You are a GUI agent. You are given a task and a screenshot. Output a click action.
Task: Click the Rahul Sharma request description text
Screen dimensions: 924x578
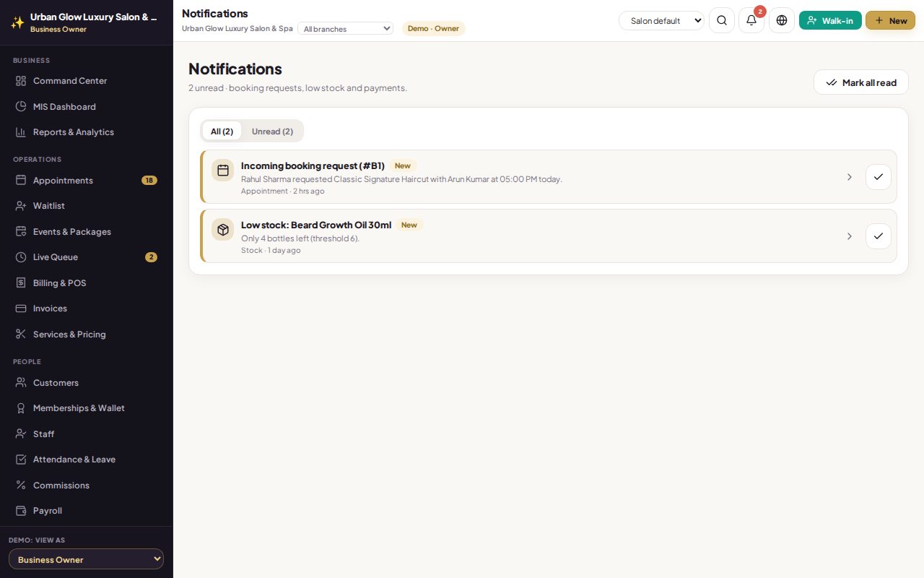pos(401,179)
